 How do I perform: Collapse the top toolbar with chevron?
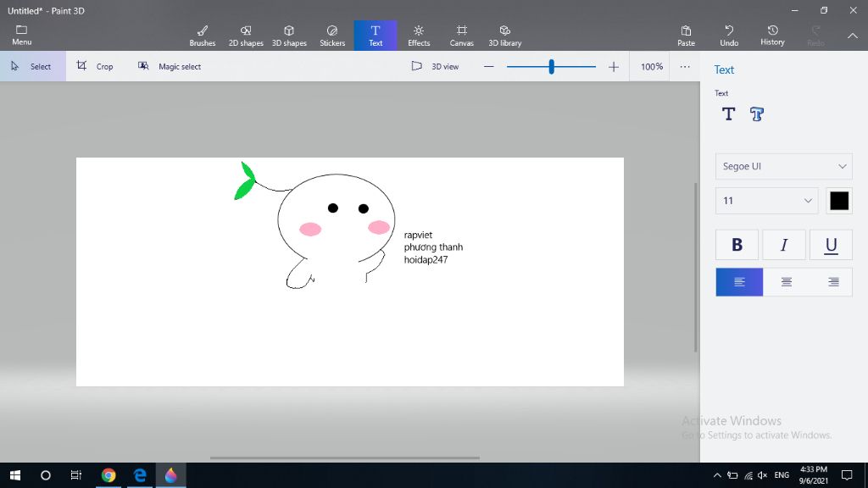point(853,36)
